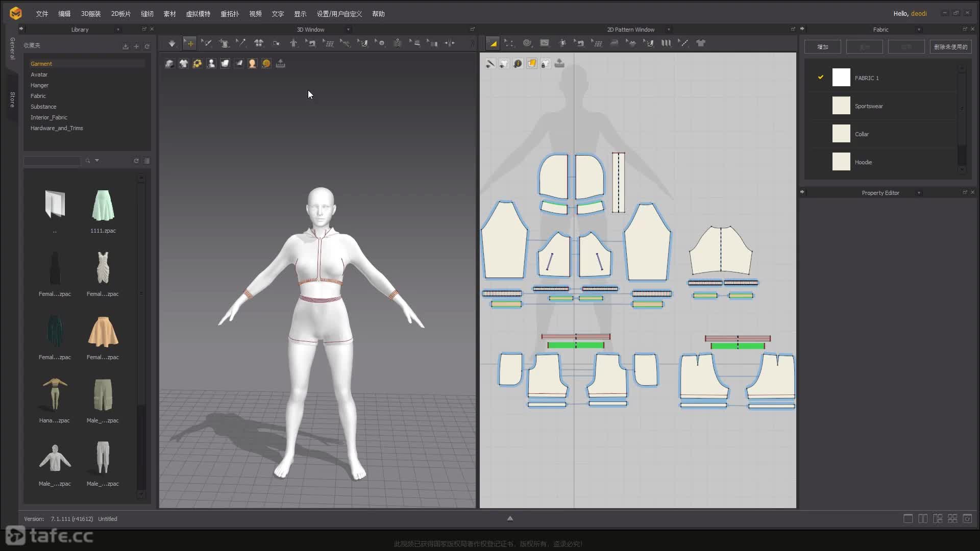Select the Interior_Fabric library folder
Viewport: 980px width, 551px height.
click(x=49, y=117)
